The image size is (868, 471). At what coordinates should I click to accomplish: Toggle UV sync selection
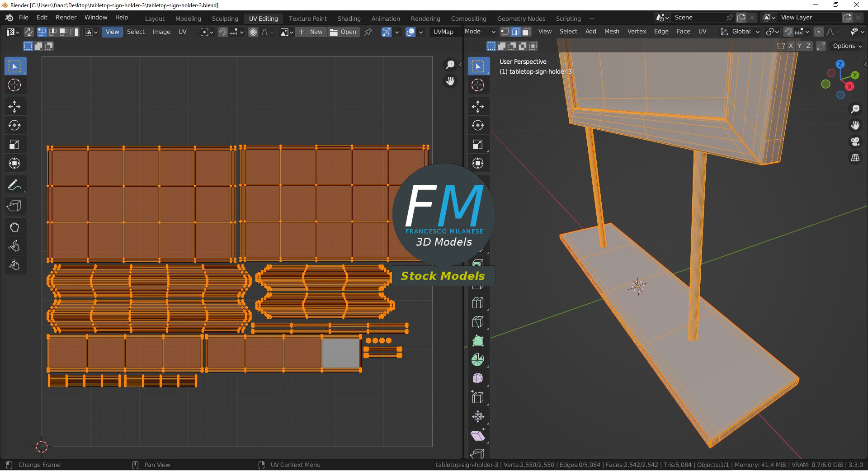(28, 32)
